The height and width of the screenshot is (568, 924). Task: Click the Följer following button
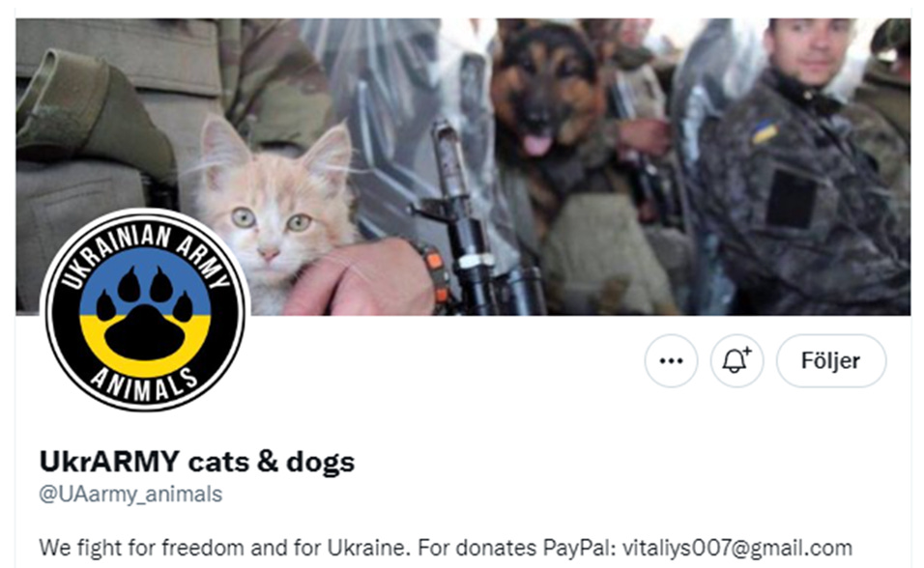click(831, 360)
